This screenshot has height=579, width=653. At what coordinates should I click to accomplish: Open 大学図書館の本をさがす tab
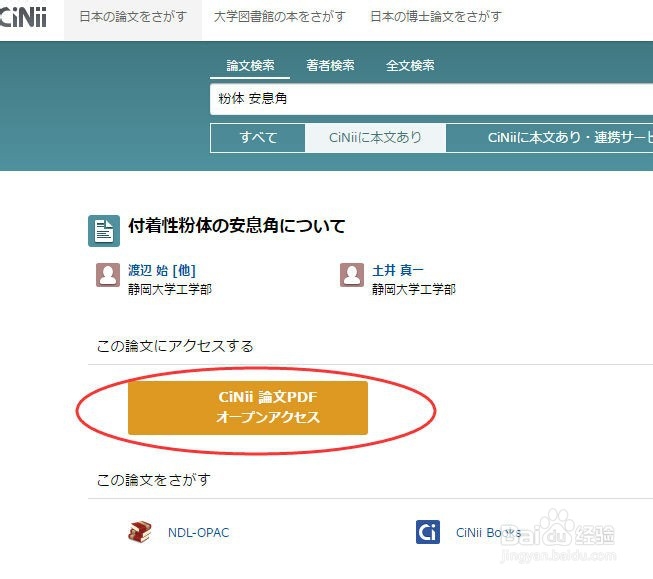click(279, 17)
